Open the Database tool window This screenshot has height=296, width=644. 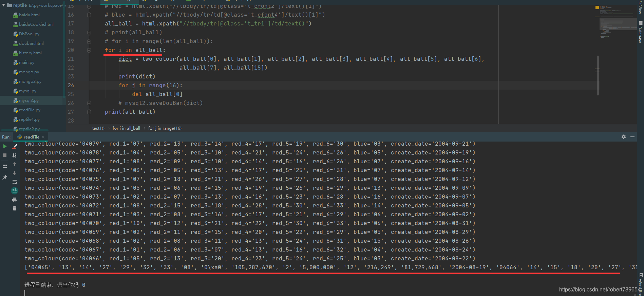[640, 32]
